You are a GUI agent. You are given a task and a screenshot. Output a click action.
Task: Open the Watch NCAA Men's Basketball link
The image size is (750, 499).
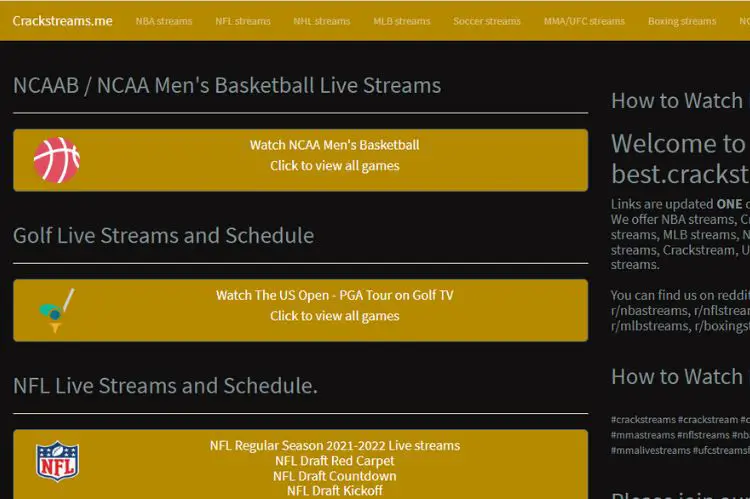(x=334, y=145)
